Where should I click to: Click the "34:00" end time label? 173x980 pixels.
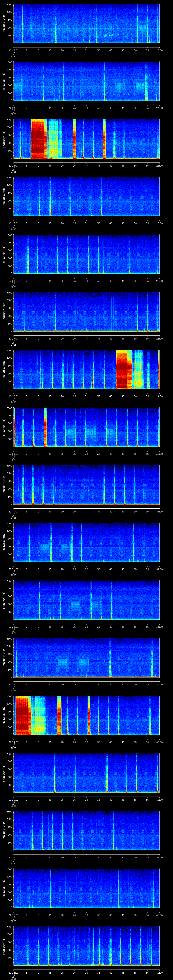click(x=160, y=685)
